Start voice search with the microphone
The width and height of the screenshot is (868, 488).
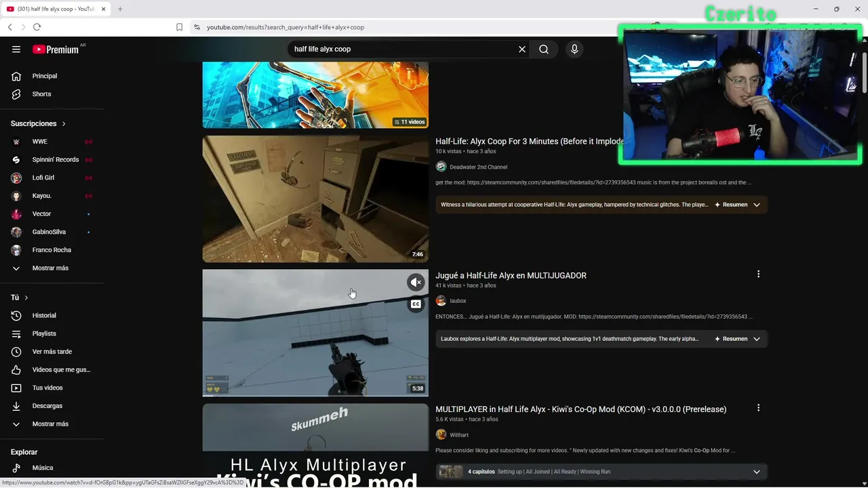click(x=574, y=49)
